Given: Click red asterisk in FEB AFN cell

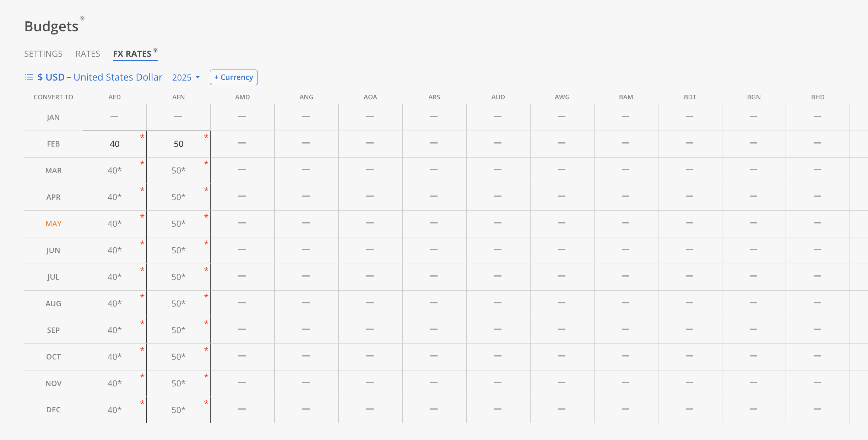Looking at the screenshot, I should (x=206, y=137).
